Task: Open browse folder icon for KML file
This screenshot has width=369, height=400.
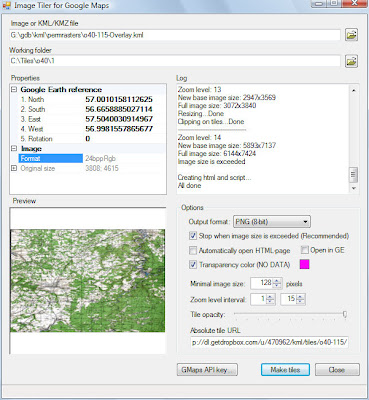Action: point(351,35)
